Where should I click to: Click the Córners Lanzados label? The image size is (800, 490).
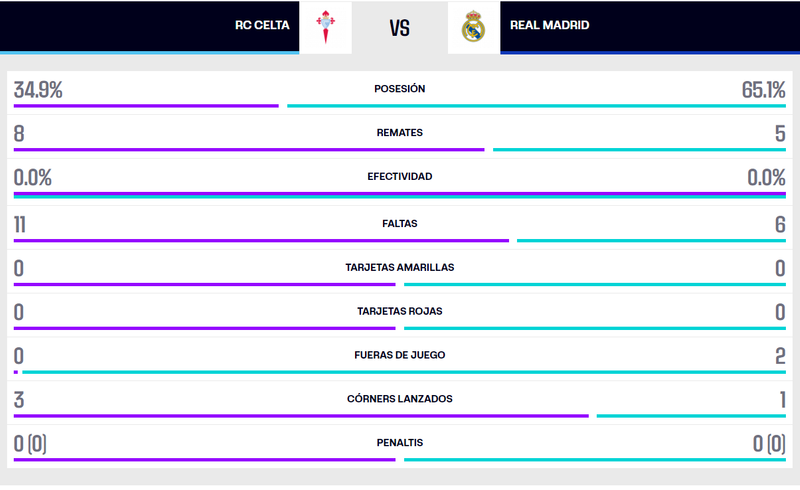(x=400, y=399)
